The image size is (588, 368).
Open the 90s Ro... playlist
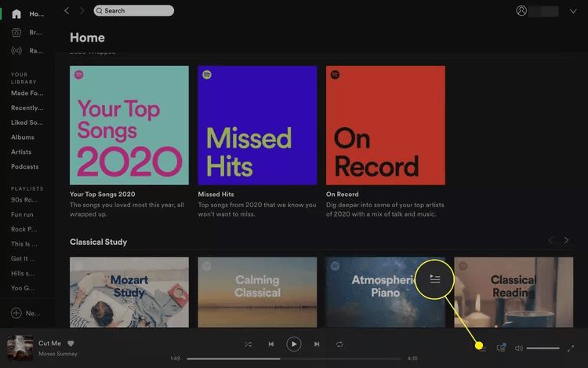pyautogui.click(x=24, y=200)
